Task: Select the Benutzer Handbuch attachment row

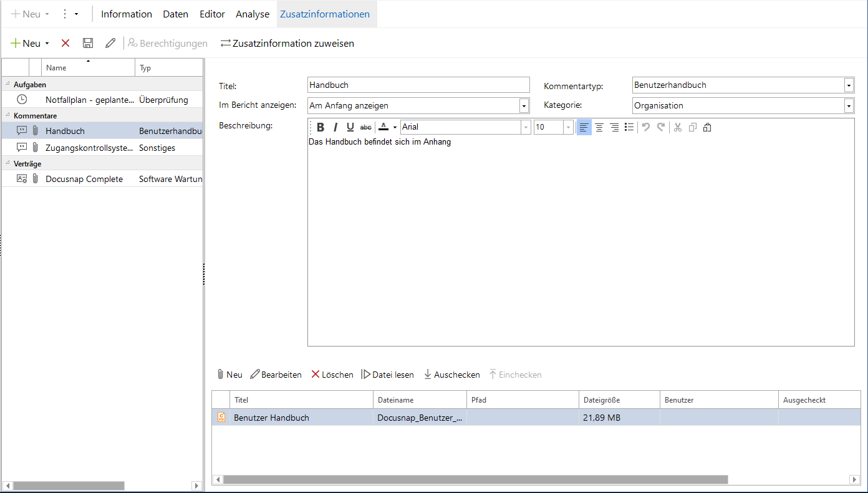Action: click(536, 418)
